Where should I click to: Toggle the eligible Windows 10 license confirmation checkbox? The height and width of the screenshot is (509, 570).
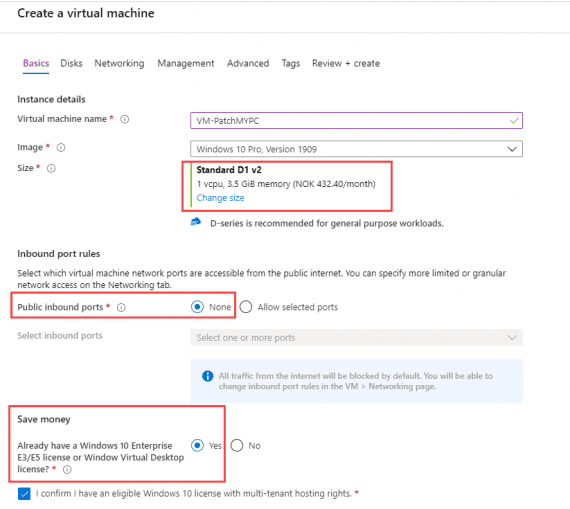click(x=24, y=494)
